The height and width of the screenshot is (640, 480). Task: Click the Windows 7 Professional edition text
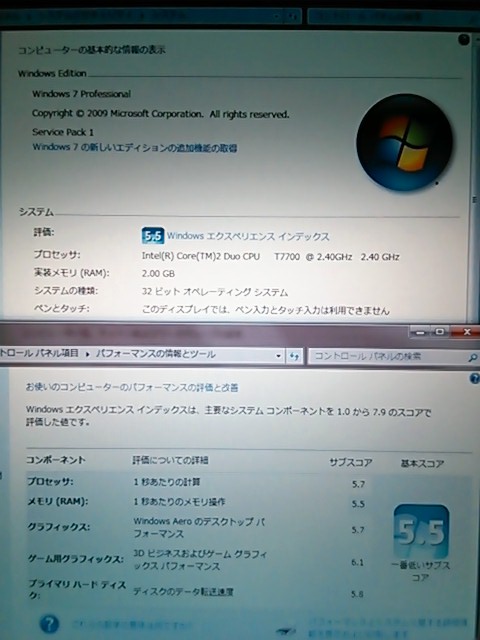tap(82, 94)
